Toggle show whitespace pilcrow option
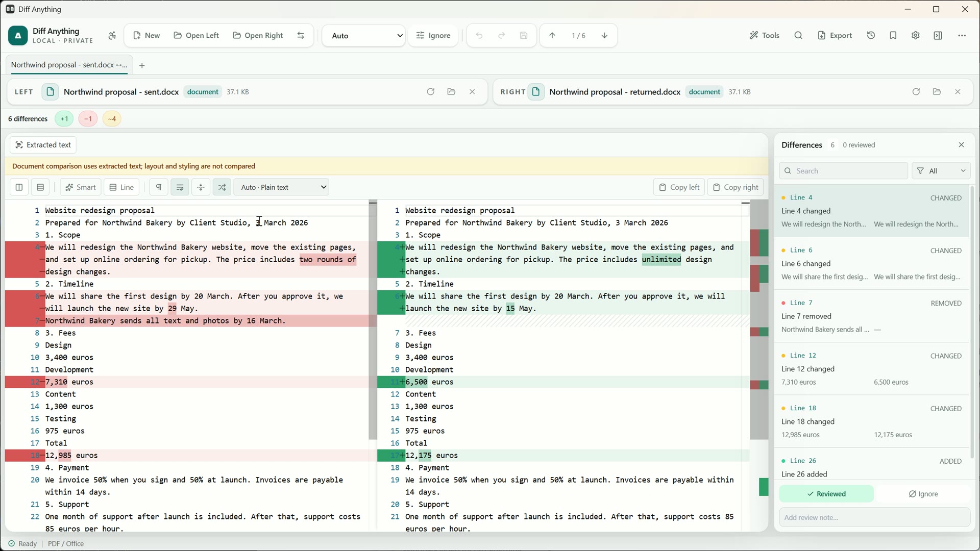Image resolution: width=980 pixels, height=551 pixels. tap(159, 187)
